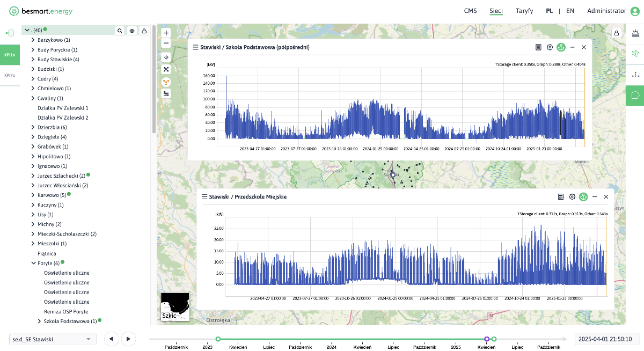Image resolution: width=644 pixels, height=351 pixels.
Task: Select the polygon tool in right sidebar
Action: pyautogui.click(x=636, y=95)
